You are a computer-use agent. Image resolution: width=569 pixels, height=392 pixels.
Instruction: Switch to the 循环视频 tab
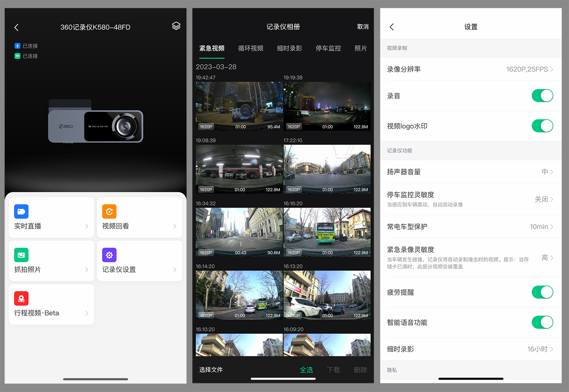point(251,48)
